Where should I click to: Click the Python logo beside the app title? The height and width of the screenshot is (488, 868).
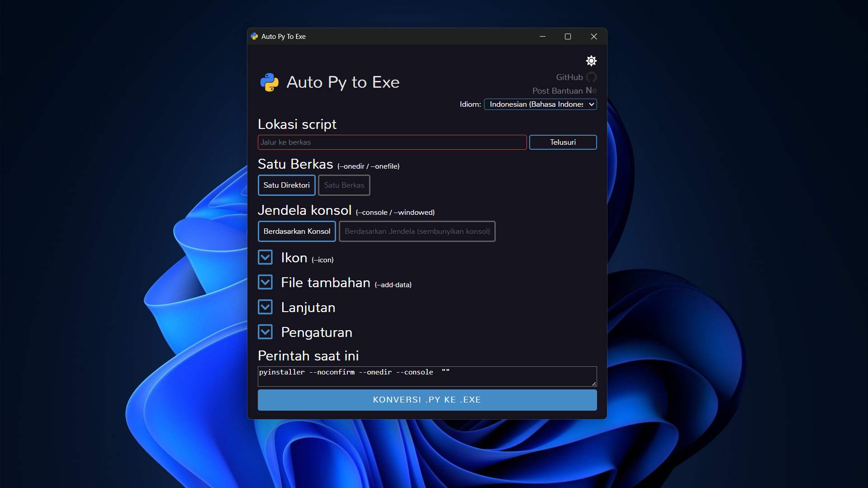pyautogui.click(x=270, y=82)
